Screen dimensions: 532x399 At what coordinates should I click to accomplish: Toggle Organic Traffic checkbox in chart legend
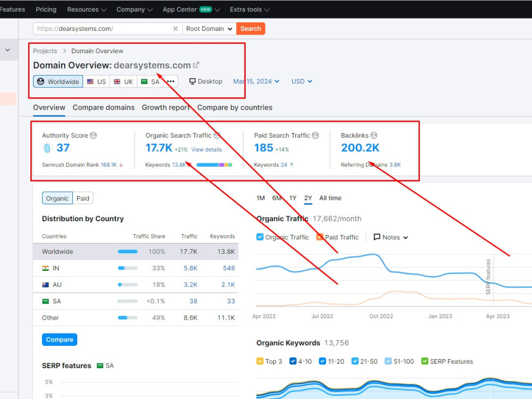260,237
